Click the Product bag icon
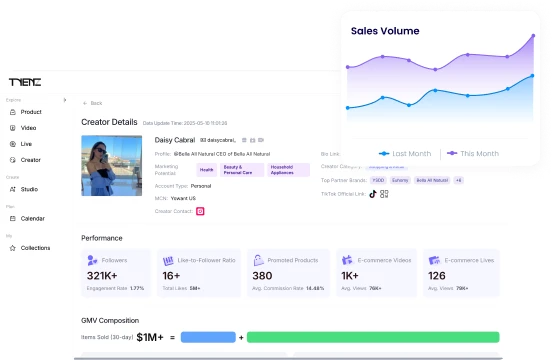 tap(13, 112)
